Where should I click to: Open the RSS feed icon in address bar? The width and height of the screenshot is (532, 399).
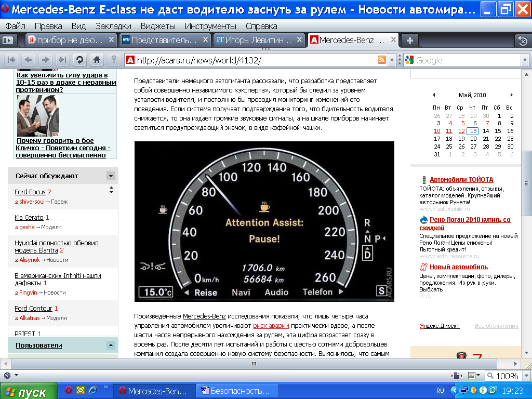point(382,60)
